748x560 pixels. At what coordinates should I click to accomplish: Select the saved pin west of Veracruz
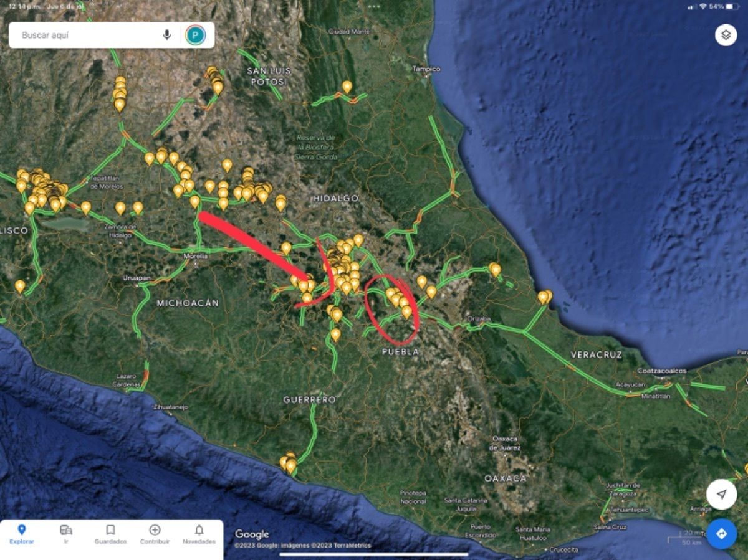(x=495, y=269)
